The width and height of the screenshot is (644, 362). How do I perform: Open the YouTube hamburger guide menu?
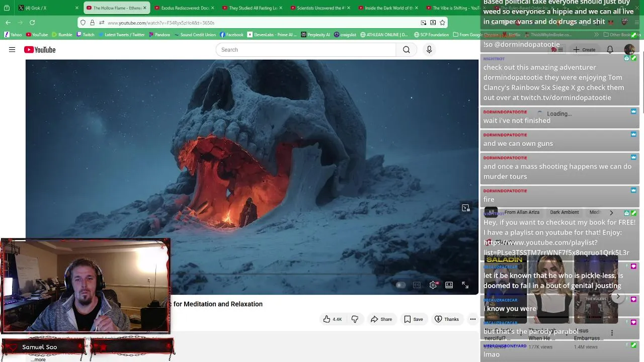click(x=12, y=50)
